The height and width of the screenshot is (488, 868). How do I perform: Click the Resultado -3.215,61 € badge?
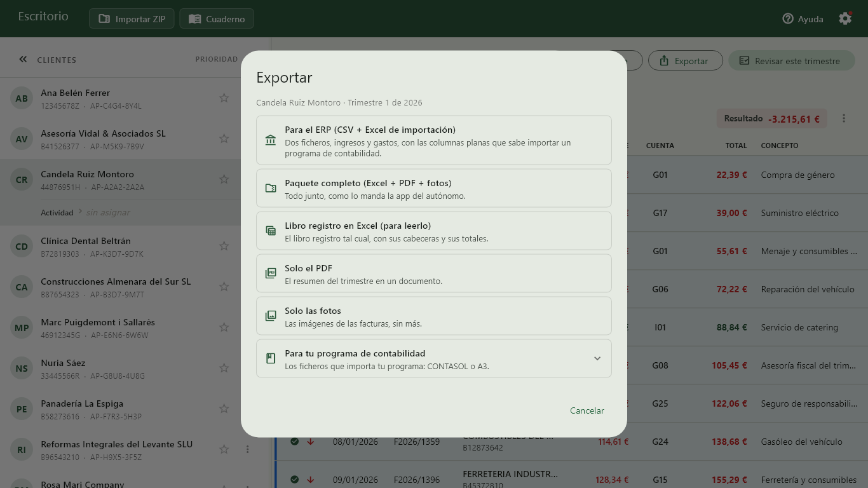pos(771,118)
